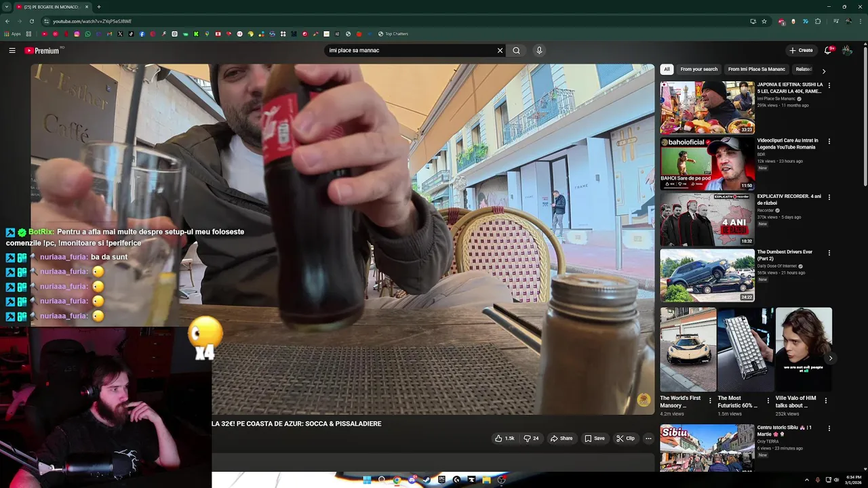Dislike the video showing 24 count
This screenshot has width=868, height=488.
pyautogui.click(x=531, y=439)
